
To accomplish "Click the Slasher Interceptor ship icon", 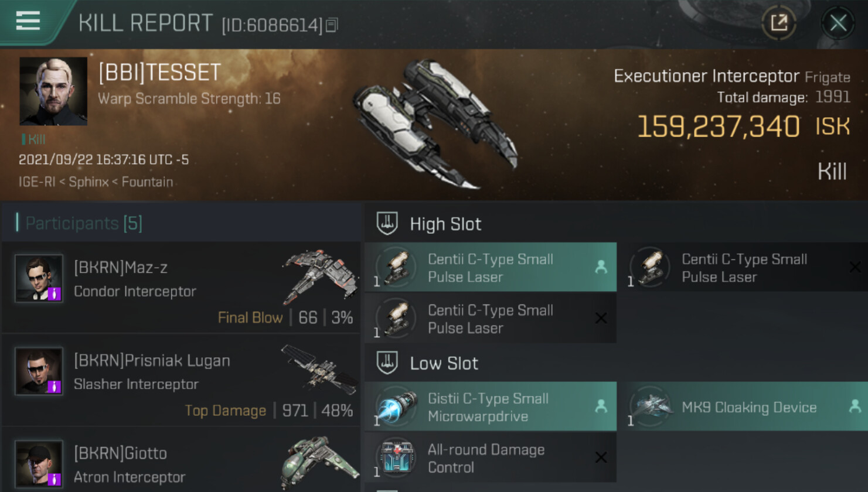I will coord(320,369).
